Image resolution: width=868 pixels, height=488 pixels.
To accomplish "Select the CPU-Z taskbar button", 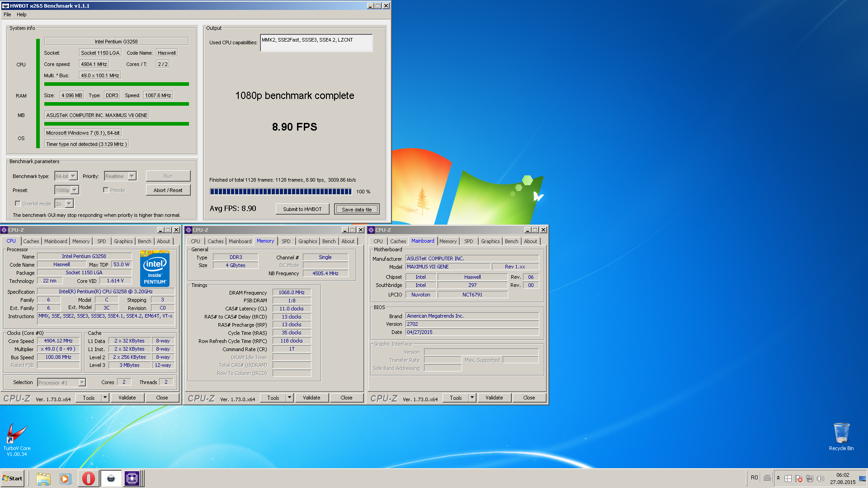I will 132,479.
